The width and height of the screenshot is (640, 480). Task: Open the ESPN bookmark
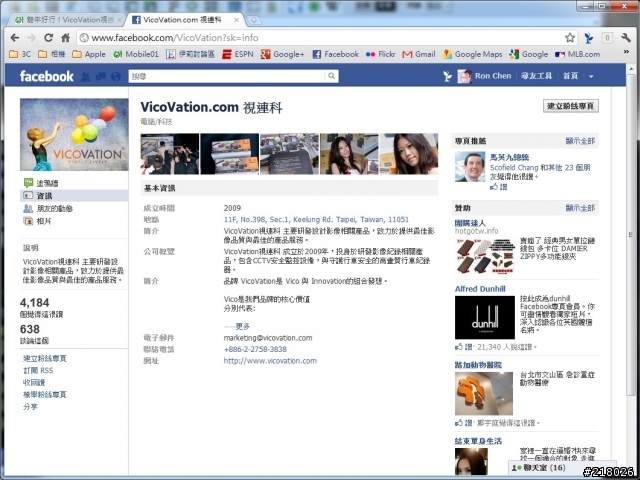pyautogui.click(x=238, y=54)
